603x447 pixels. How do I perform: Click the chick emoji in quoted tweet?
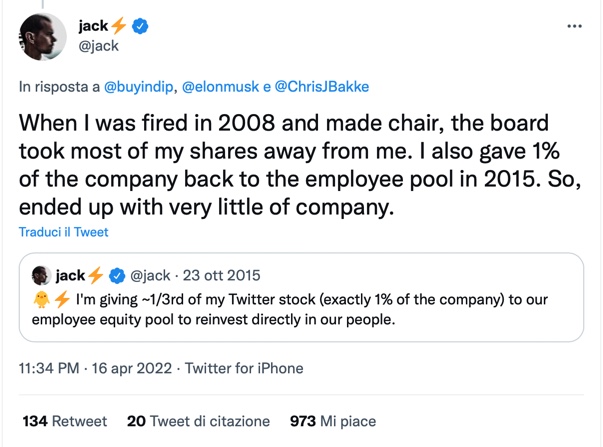[40, 300]
